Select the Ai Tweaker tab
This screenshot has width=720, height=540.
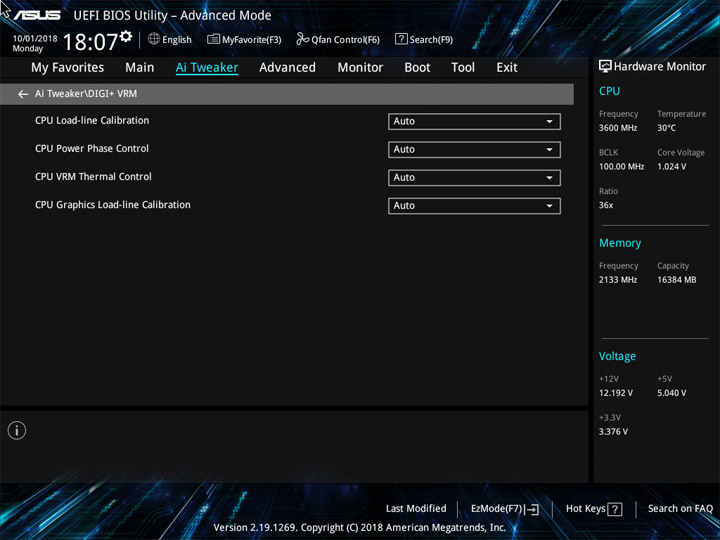[207, 68]
